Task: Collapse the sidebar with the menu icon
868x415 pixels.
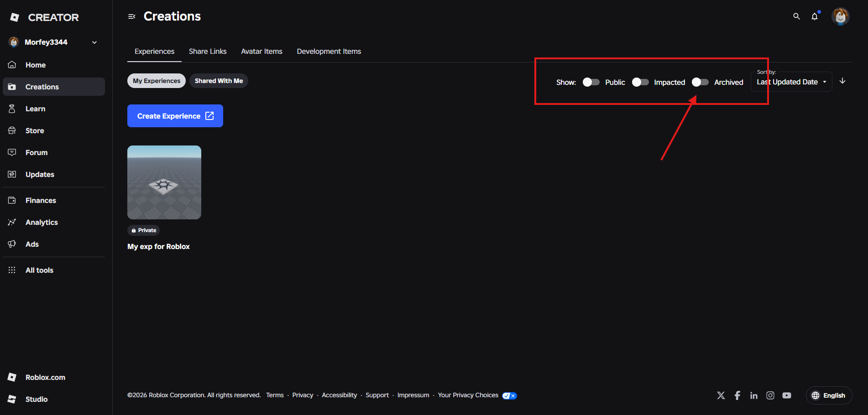Action: pyautogui.click(x=132, y=16)
